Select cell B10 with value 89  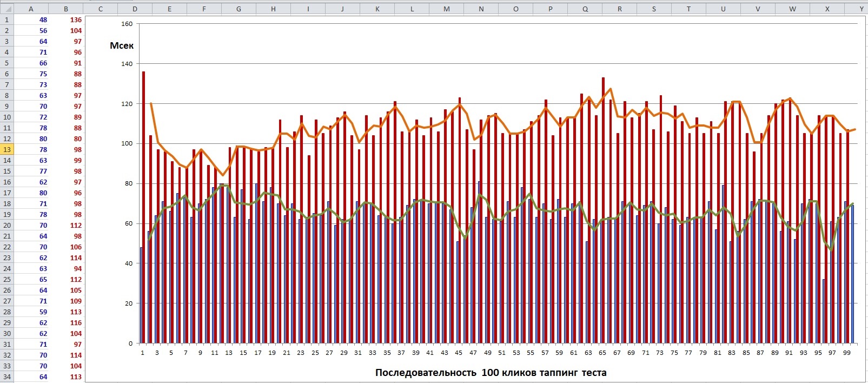click(66, 117)
